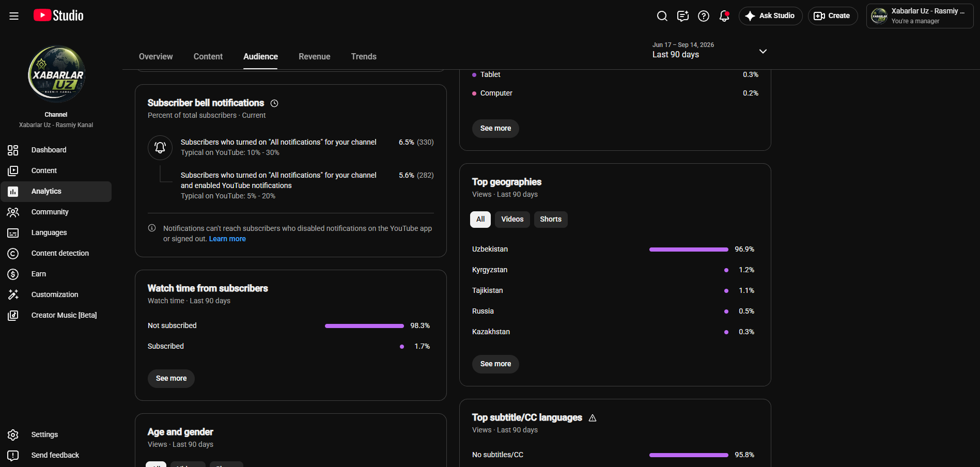Open the help question mark icon
This screenshot has height=467, width=980.
pyautogui.click(x=704, y=16)
